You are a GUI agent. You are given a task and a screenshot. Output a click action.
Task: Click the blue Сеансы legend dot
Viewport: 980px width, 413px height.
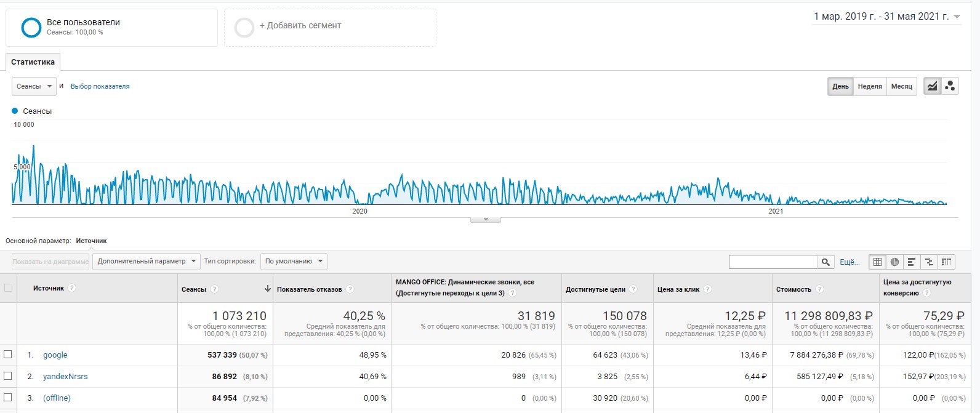coord(15,111)
